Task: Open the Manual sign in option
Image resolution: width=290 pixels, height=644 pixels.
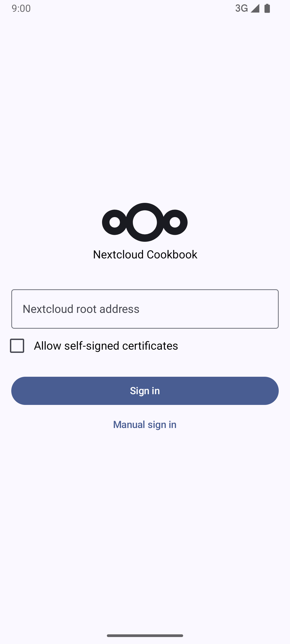Action: point(145,425)
